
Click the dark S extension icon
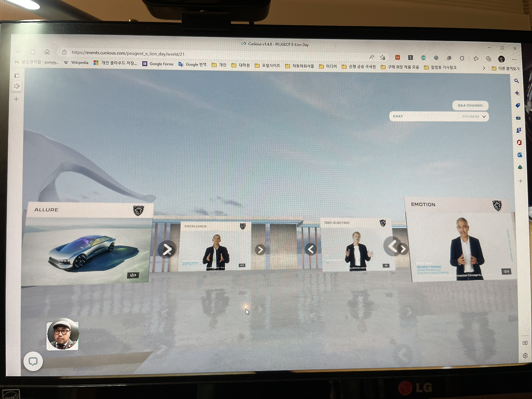pyautogui.click(x=410, y=58)
